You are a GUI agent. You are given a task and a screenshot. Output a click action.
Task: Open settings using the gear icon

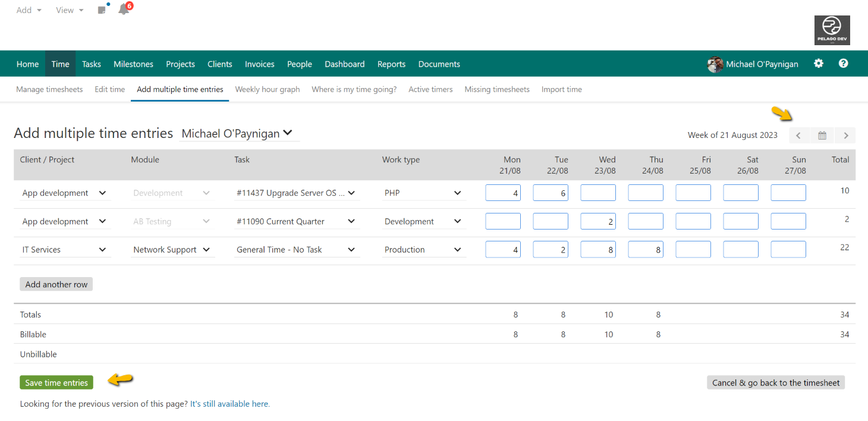tap(819, 64)
